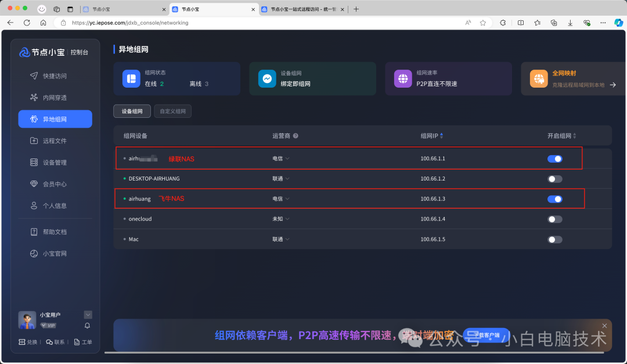Image resolution: width=627 pixels, height=364 pixels.
Task: Go back in the browser
Action: click(10, 23)
